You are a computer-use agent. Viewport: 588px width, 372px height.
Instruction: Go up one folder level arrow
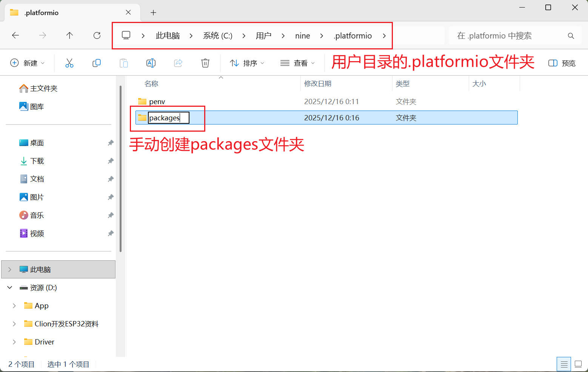pyautogui.click(x=69, y=35)
